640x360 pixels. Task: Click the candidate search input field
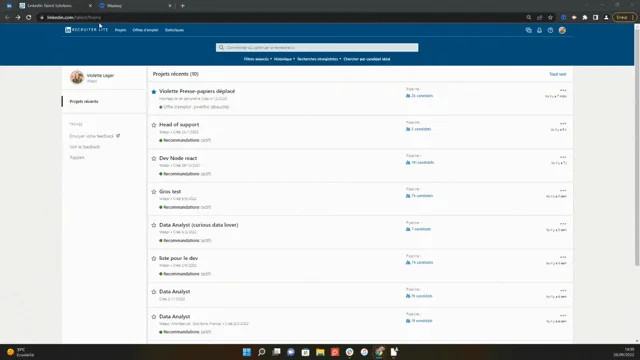point(317,48)
